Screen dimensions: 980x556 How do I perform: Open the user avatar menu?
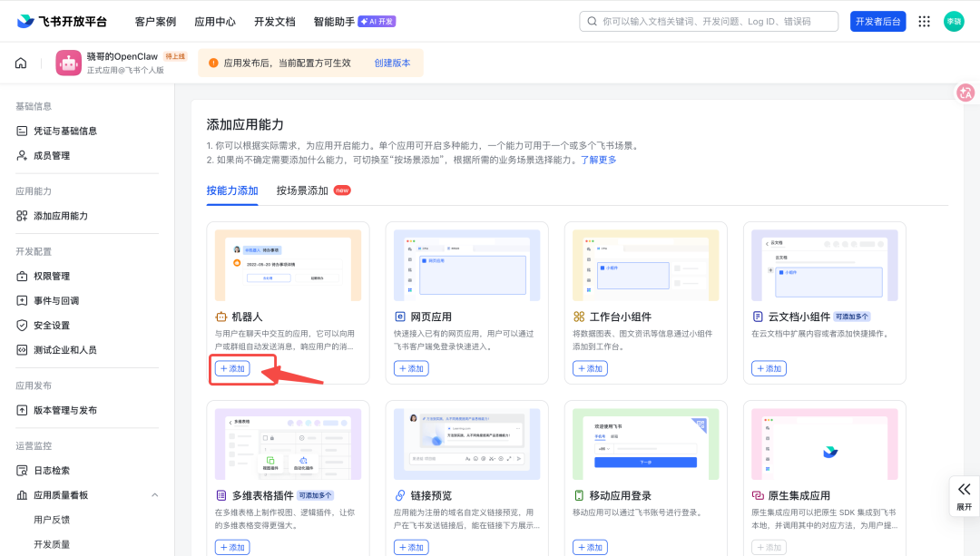[954, 21]
